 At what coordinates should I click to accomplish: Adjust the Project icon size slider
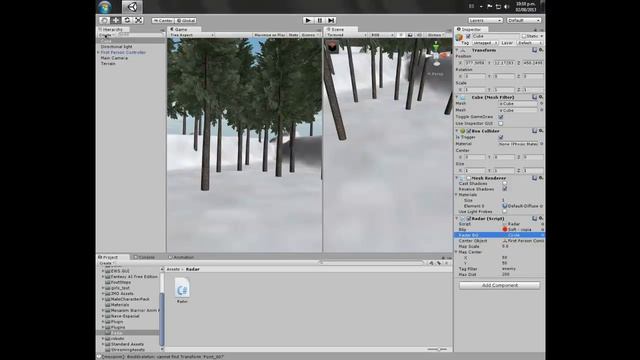tap(437, 349)
